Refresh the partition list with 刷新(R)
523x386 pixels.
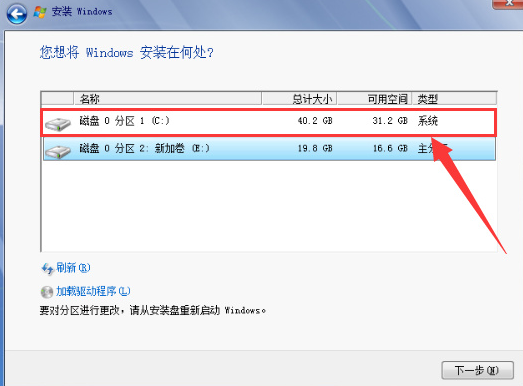(x=73, y=268)
